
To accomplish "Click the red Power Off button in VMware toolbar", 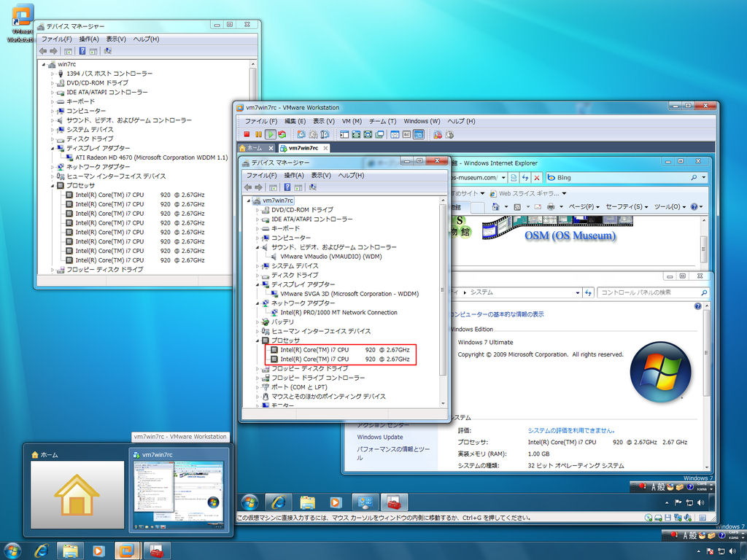I will tap(247, 135).
